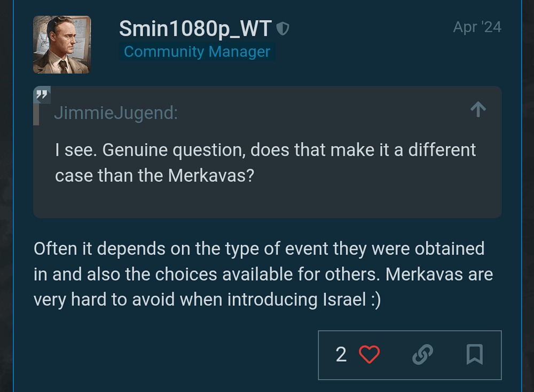The image size is (534, 392).
Task: Click the moderator shield beside Smin1080p_WT
Action: coord(284,29)
